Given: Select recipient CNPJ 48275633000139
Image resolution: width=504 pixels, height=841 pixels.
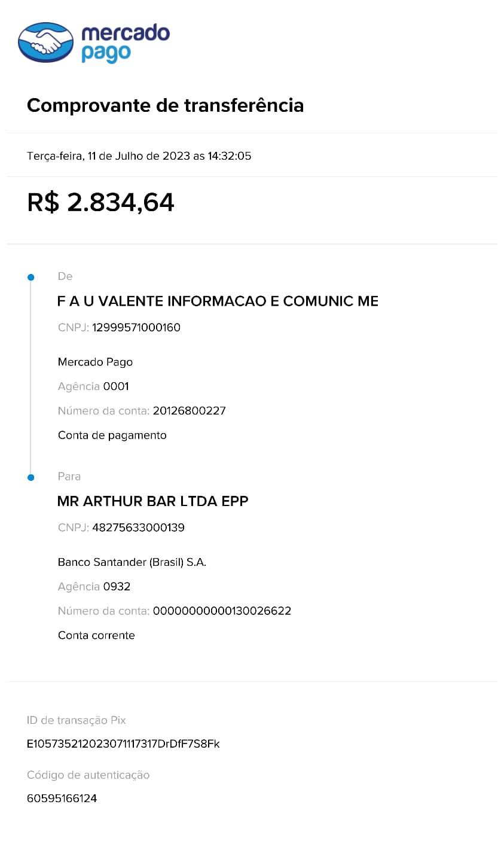Looking at the screenshot, I should tap(138, 528).
